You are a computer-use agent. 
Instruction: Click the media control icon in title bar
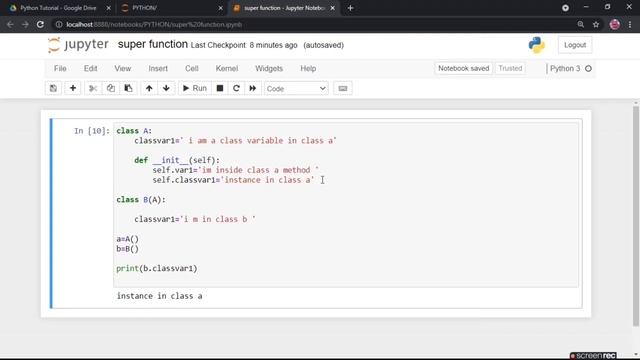[565, 8]
